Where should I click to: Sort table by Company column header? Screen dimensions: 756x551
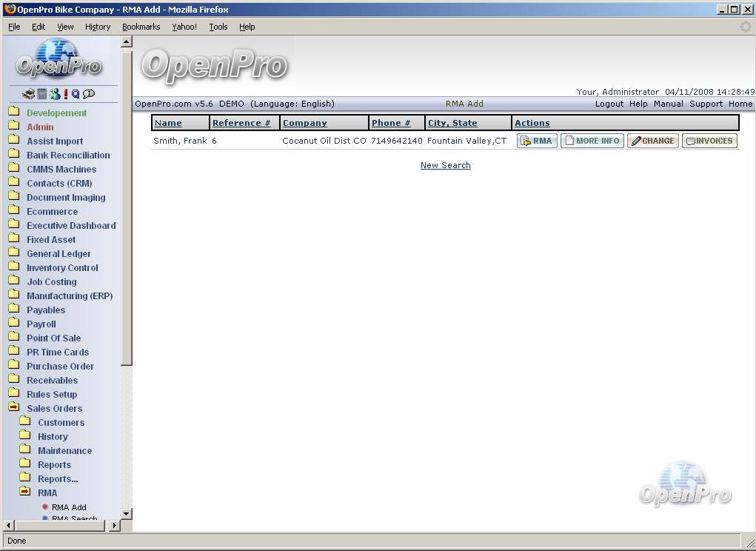(304, 123)
